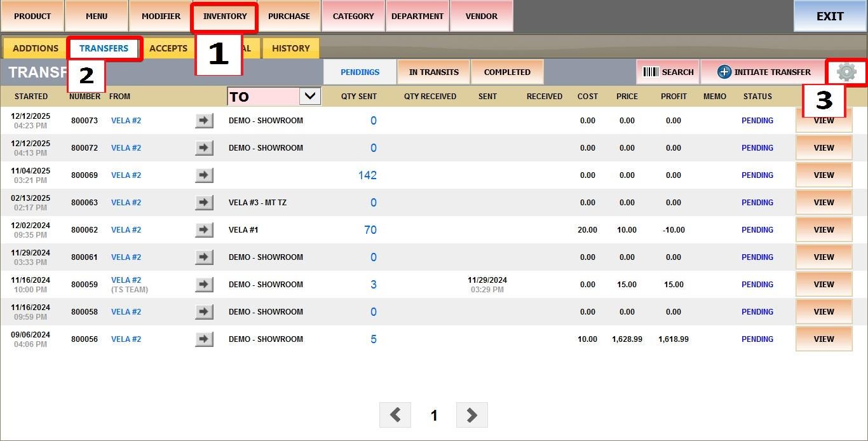
Task: Click arrow icon for transfer 800069
Action: pos(204,175)
